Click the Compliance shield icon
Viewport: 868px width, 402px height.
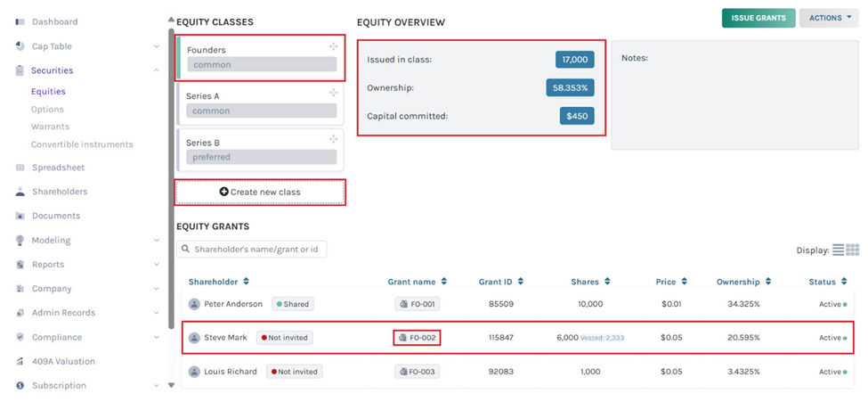coord(20,337)
